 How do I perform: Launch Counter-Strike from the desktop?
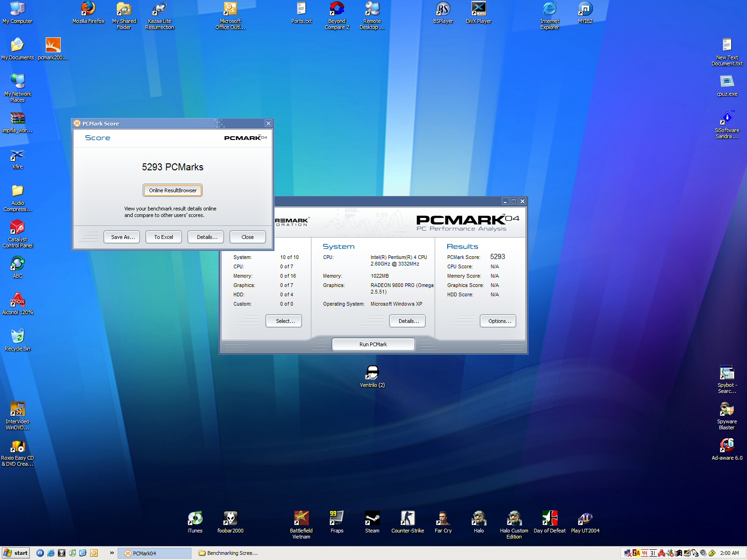[x=408, y=523]
